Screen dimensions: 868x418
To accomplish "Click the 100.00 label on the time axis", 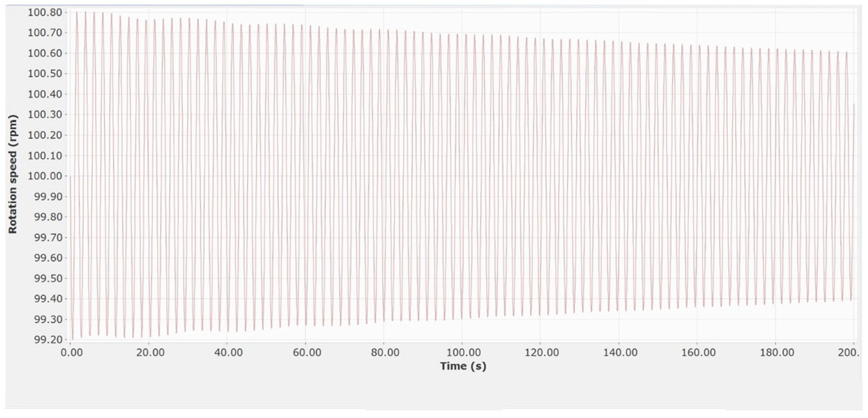I will pos(463,353).
